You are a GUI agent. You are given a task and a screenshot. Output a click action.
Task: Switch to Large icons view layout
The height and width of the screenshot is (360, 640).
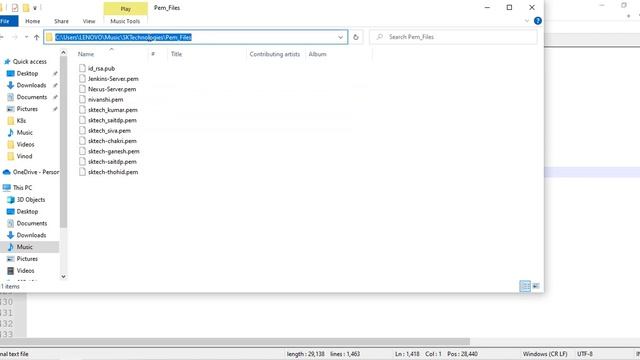[x=536, y=286]
